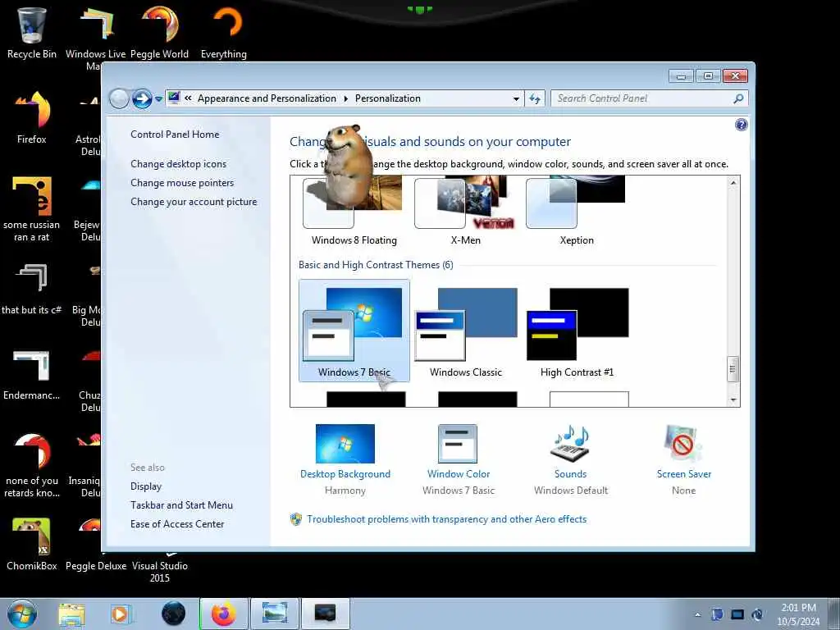
Task: Click the Show desktop button at taskbar end
Action: click(x=833, y=614)
